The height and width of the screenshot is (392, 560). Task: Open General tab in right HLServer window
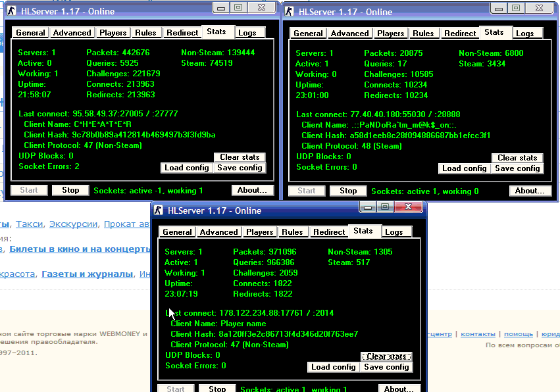(x=308, y=34)
